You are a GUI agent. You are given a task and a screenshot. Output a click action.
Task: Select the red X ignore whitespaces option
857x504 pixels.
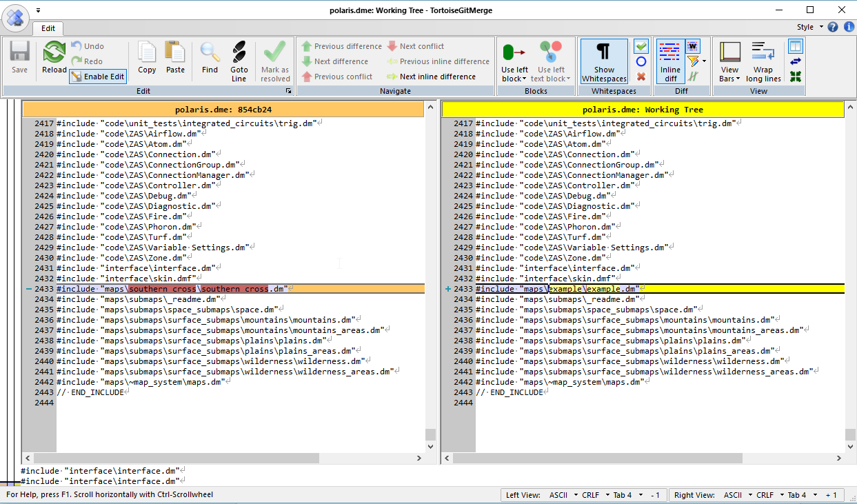tap(641, 77)
